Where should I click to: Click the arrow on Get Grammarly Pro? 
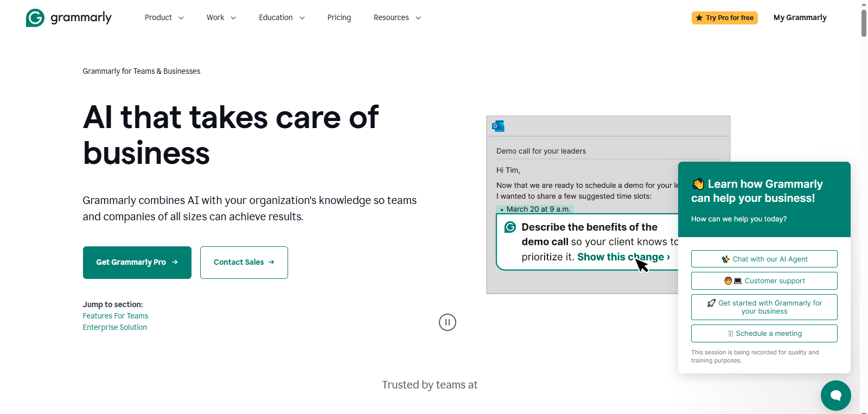(175, 262)
